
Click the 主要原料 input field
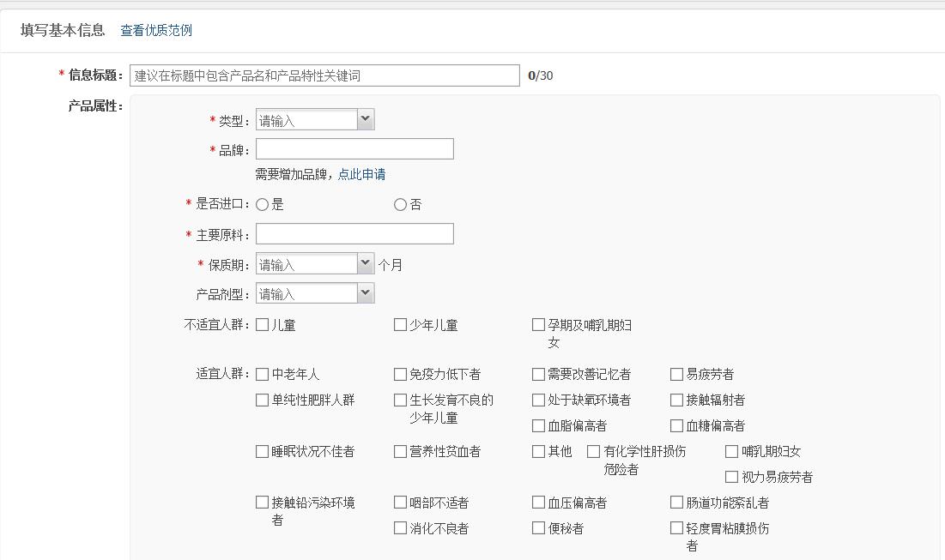point(354,233)
